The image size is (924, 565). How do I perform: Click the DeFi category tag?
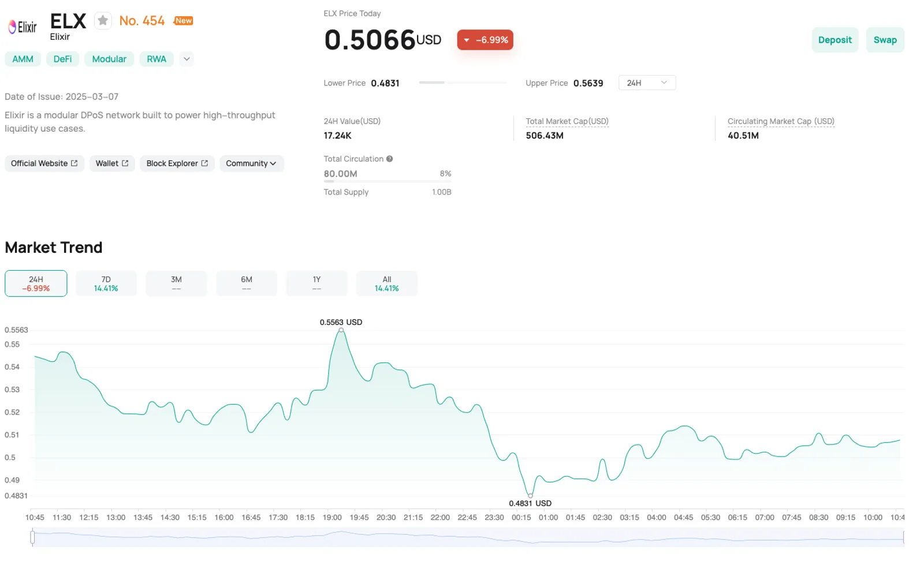[63, 59]
